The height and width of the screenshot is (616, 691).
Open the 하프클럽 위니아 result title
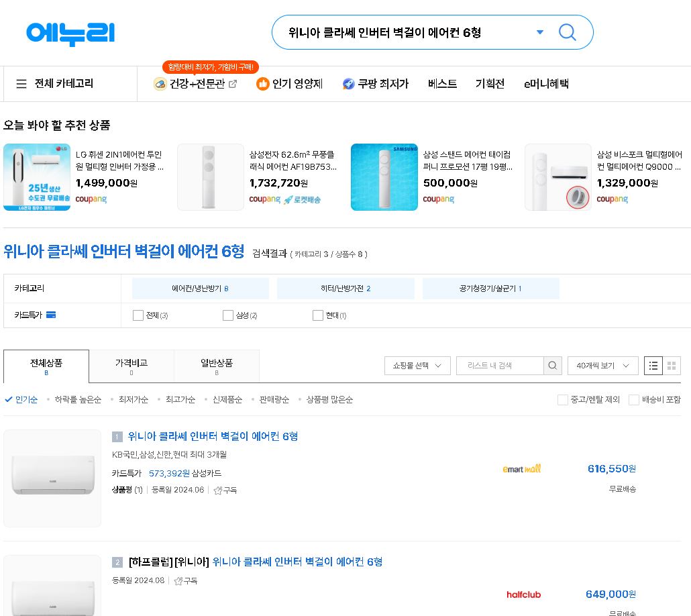[x=256, y=562]
